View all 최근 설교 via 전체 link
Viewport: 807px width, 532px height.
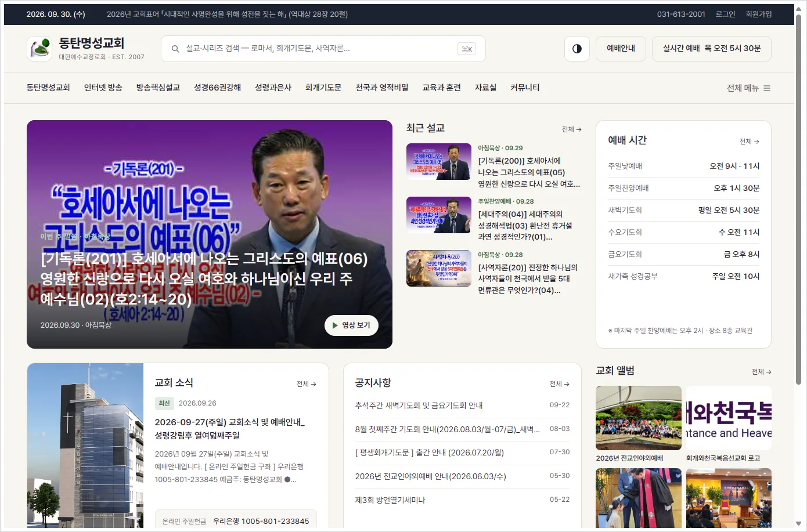(572, 129)
